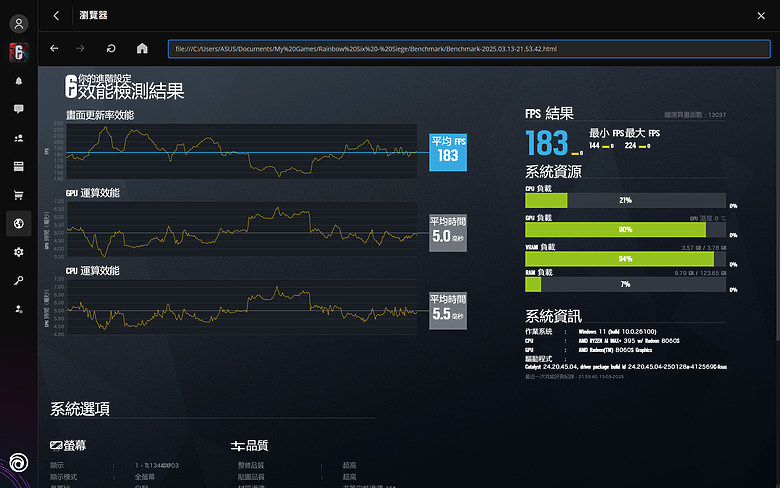Click the last benchmark timestamp 13-03-2025

click(x=575, y=377)
